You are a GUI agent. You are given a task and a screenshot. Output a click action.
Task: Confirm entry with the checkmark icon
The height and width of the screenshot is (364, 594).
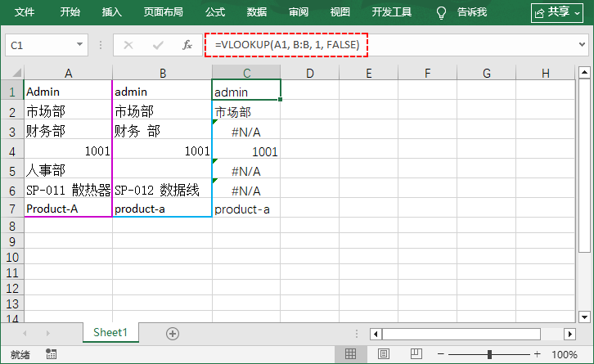pos(158,46)
